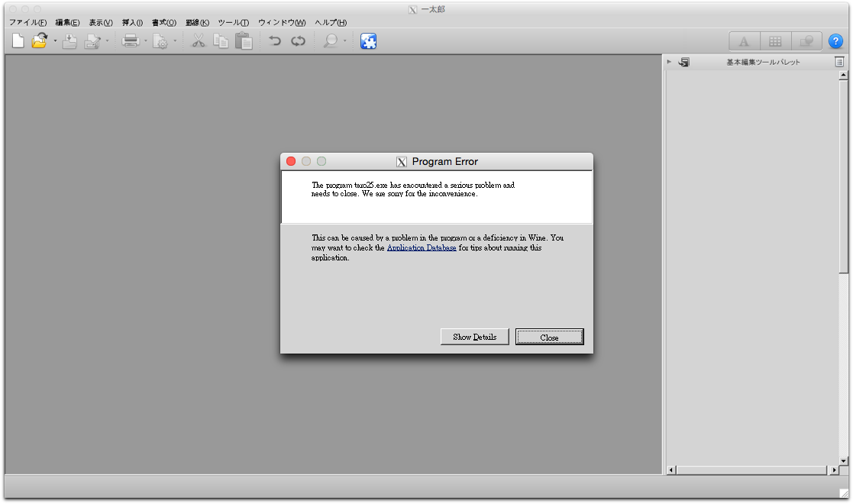
Task: Click the clipboard paste icon
Action: click(244, 40)
